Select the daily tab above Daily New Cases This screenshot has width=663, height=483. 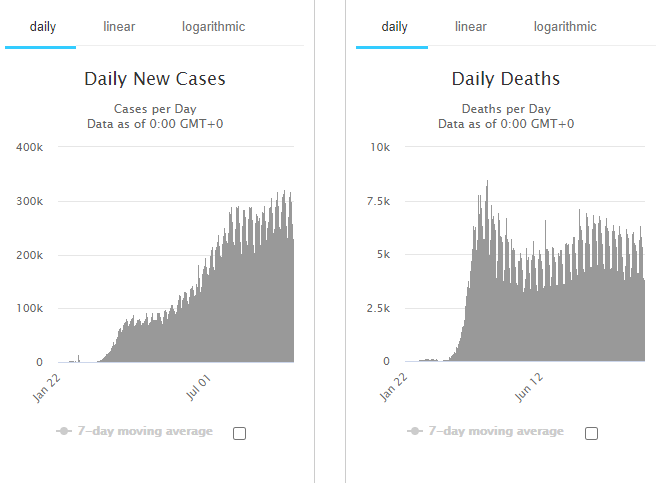[x=42, y=27]
